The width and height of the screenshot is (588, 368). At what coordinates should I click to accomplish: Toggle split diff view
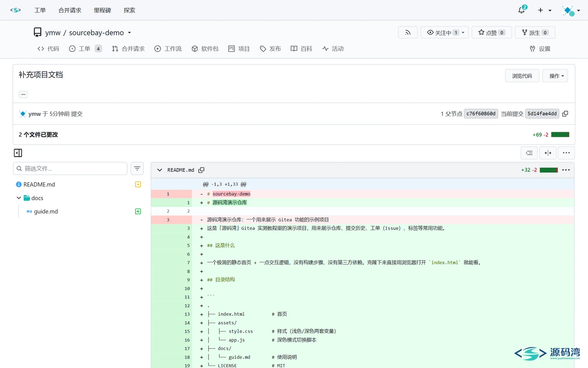click(548, 153)
